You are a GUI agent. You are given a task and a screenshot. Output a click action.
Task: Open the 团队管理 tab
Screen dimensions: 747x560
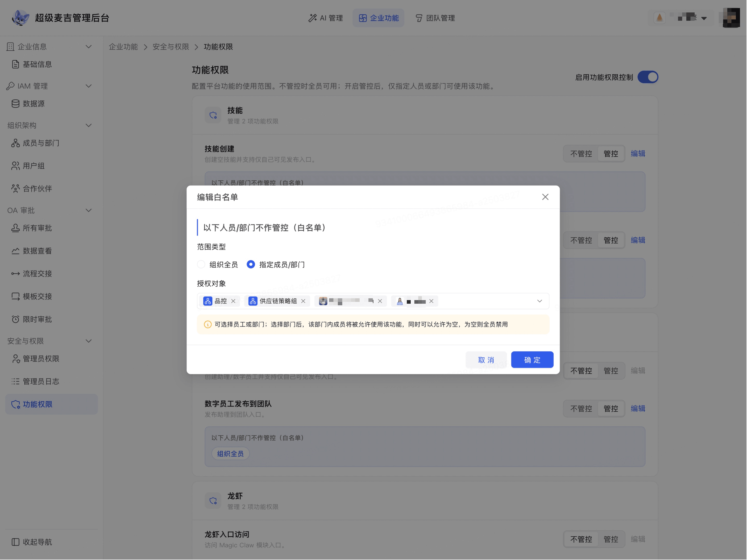tap(435, 18)
